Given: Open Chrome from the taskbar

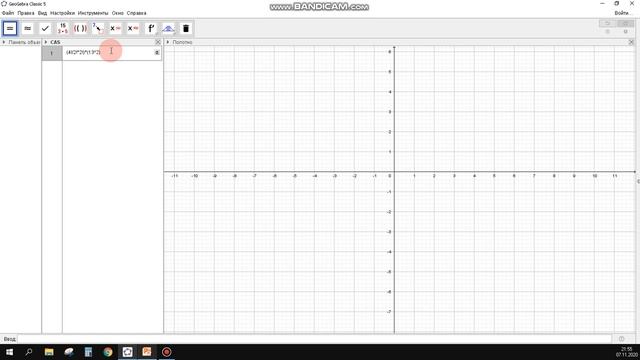Looking at the screenshot, I should [108, 352].
